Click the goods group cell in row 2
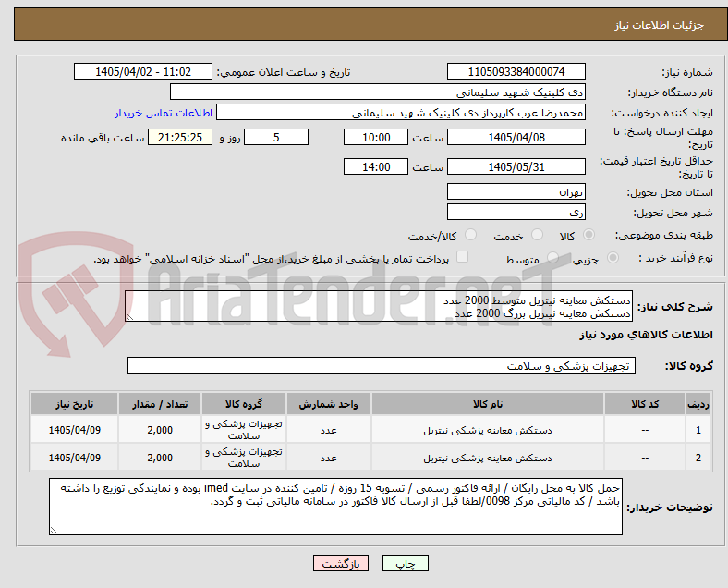The height and width of the screenshot is (588, 728). (x=244, y=458)
